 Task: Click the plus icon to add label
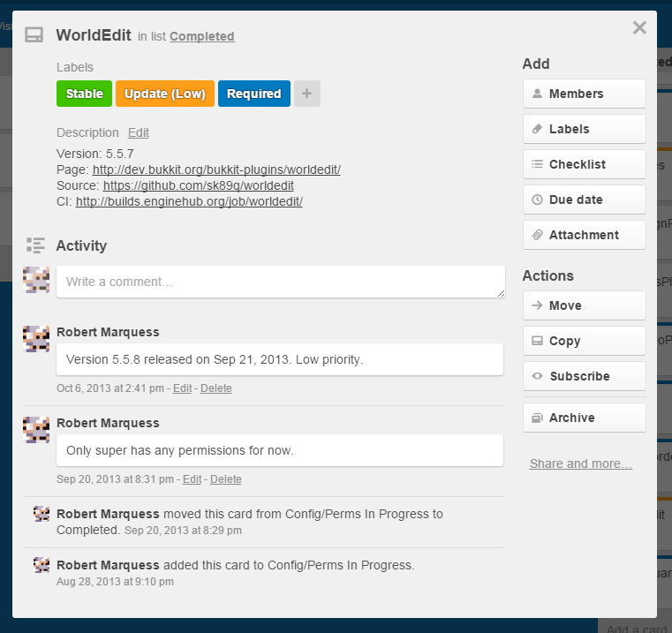tap(306, 94)
